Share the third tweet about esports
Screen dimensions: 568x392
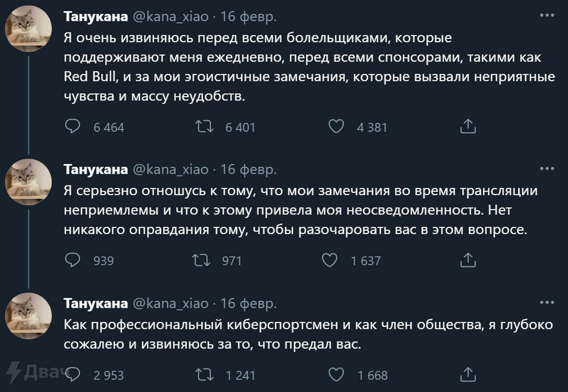468,375
